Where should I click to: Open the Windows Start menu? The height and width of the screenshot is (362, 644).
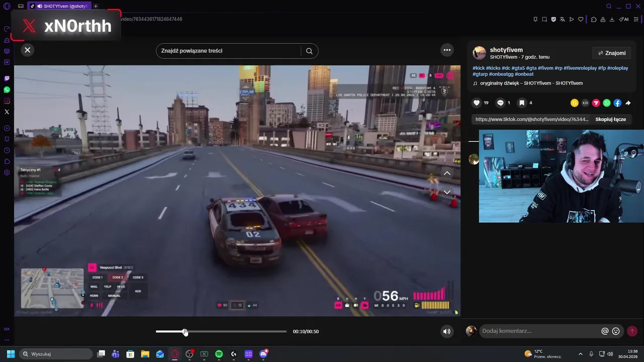[x=11, y=354]
